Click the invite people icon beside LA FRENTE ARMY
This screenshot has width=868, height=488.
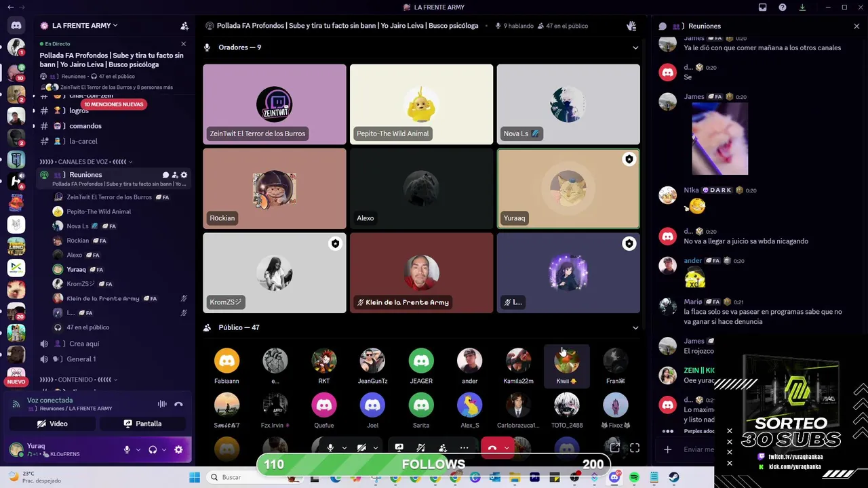[184, 26]
